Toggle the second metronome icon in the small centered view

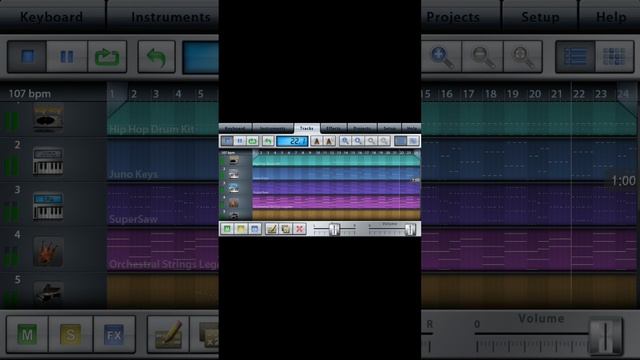pyautogui.click(x=329, y=141)
